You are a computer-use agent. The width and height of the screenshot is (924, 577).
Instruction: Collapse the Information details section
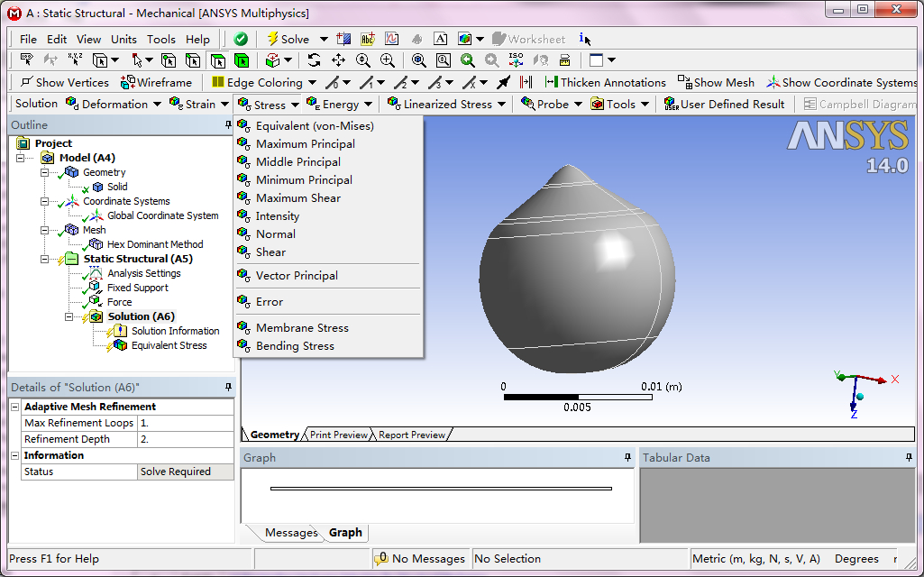tap(15, 455)
